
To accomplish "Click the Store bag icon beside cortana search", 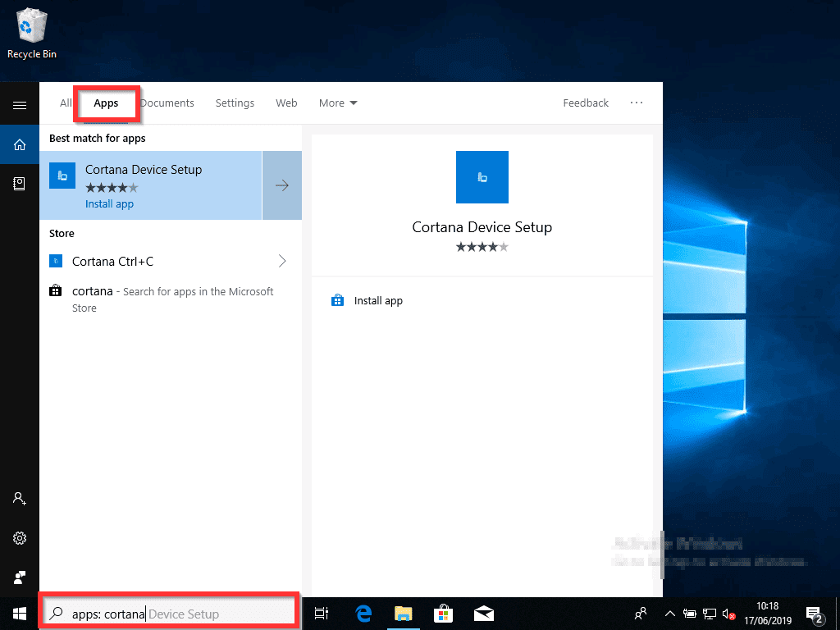I will coord(56,291).
